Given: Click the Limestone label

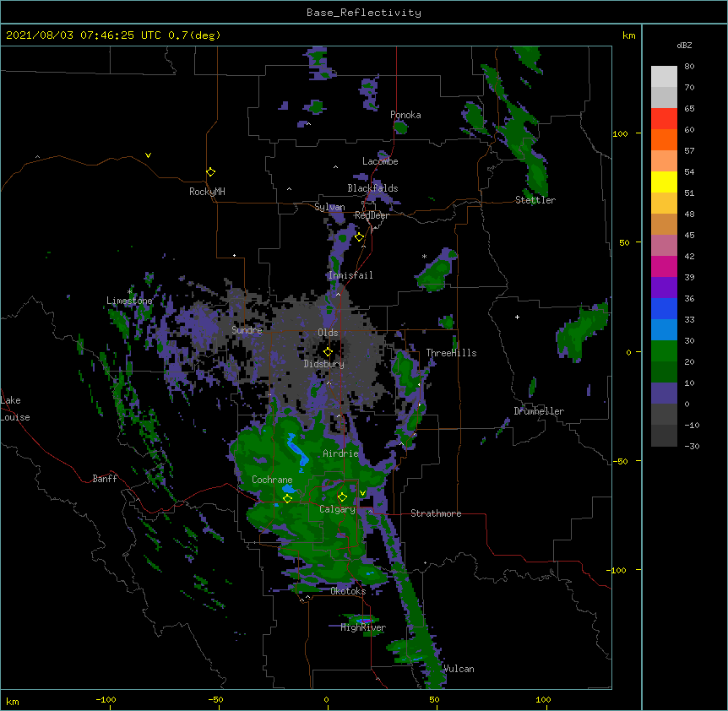Looking at the screenshot, I should coord(129,301).
